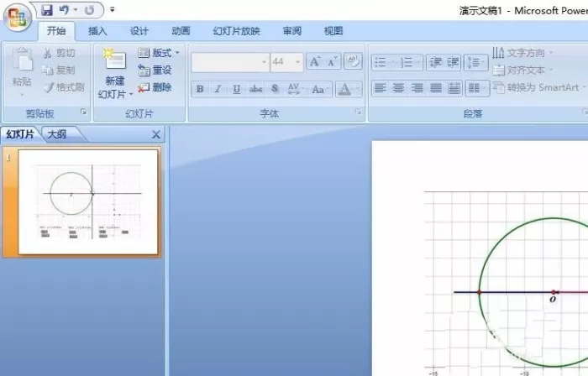This screenshot has height=376, width=588.
Task: Click 转换为 SmartArt button
Action: point(539,87)
